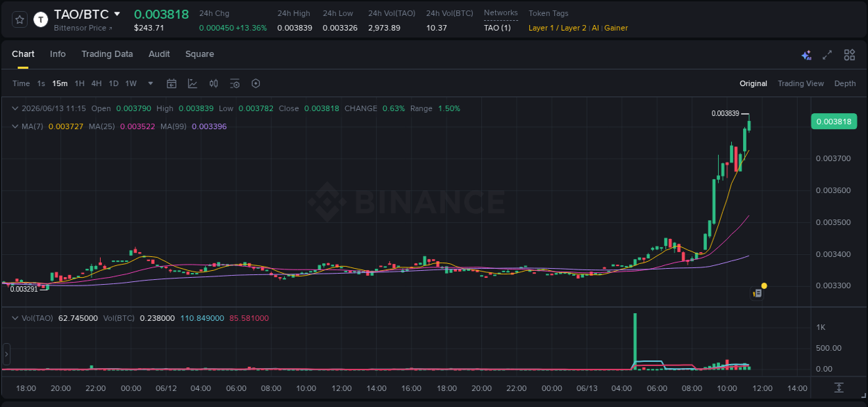
Task: Open the go-to-date calendar icon
Action: pos(172,83)
